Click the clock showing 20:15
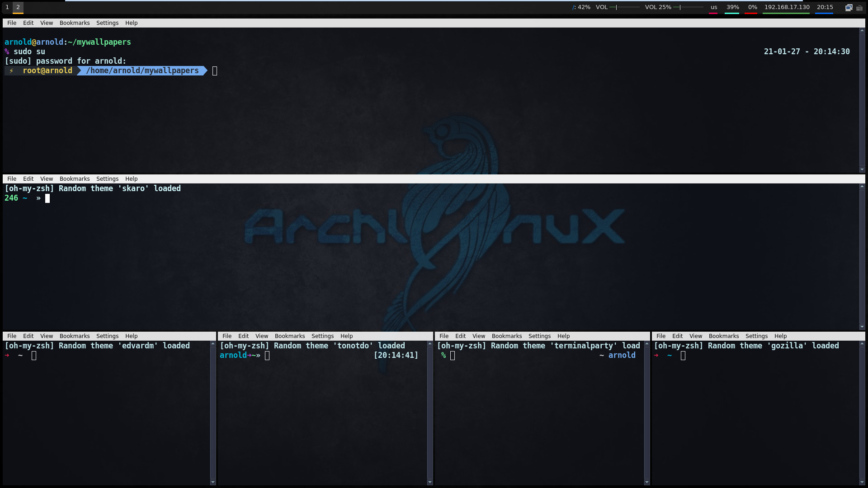 tap(825, 7)
